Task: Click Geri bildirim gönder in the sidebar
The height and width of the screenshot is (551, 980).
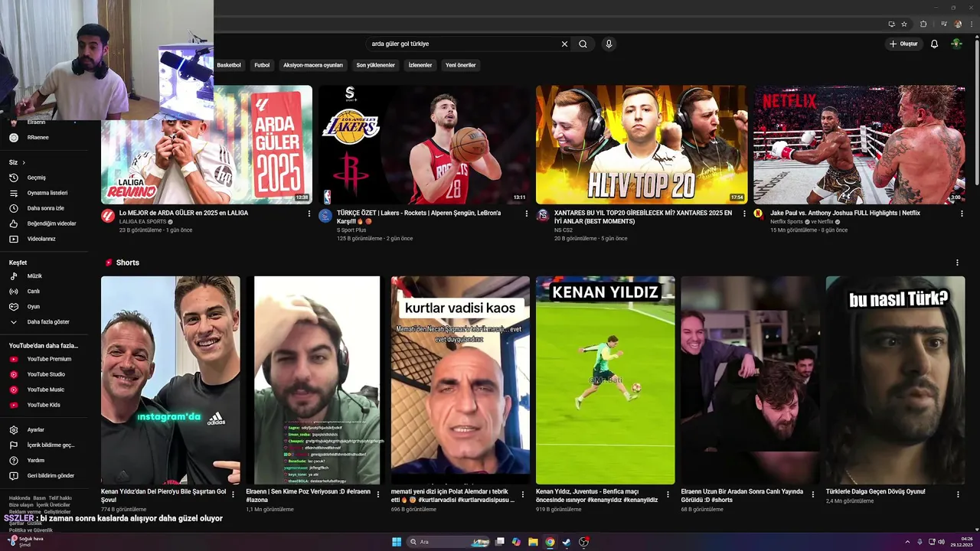Action: [46, 476]
